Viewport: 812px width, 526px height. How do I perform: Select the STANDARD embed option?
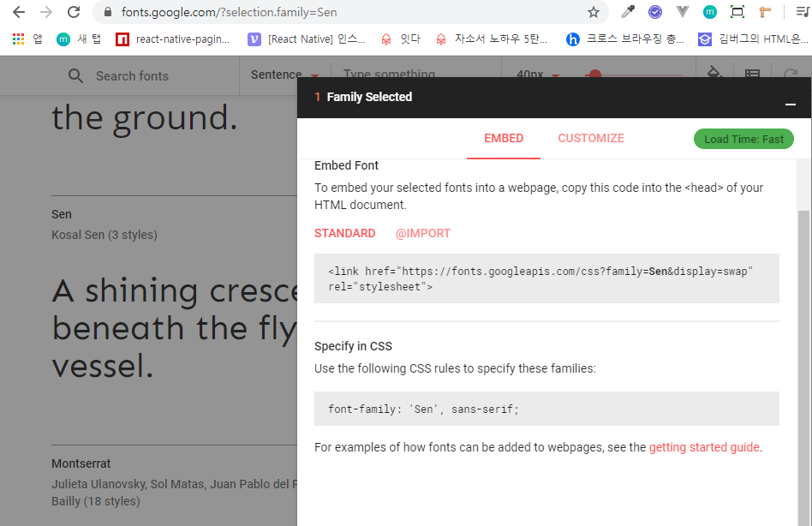[x=345, y=234]
